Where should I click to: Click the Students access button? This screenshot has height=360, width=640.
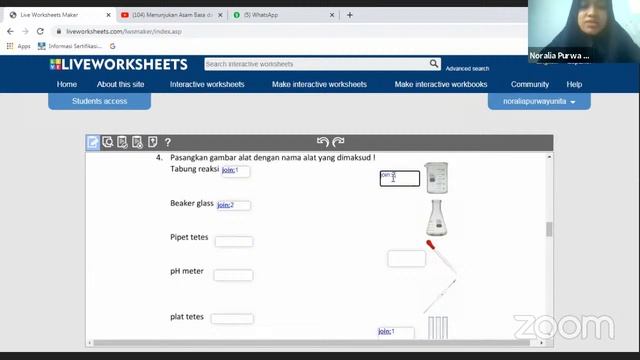point(100,101)
